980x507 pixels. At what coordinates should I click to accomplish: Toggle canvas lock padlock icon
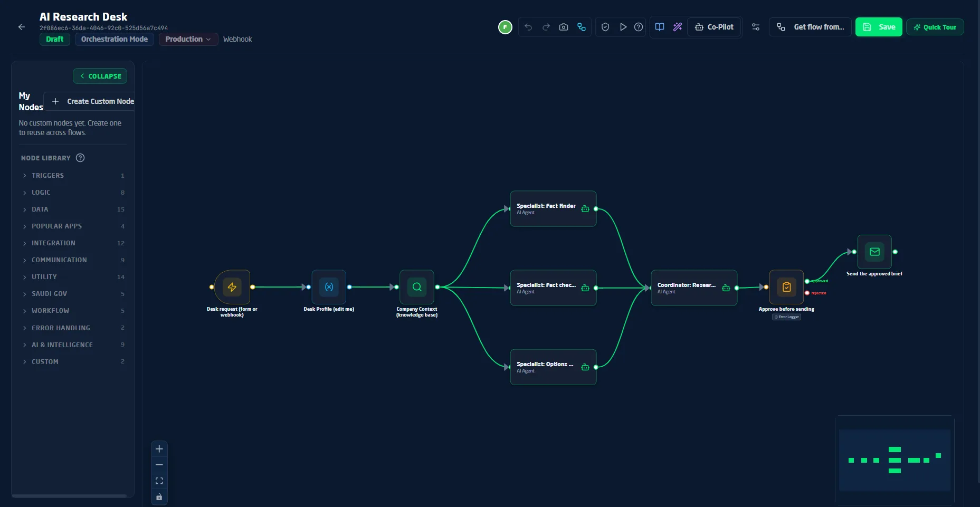[x=159, y=497]
